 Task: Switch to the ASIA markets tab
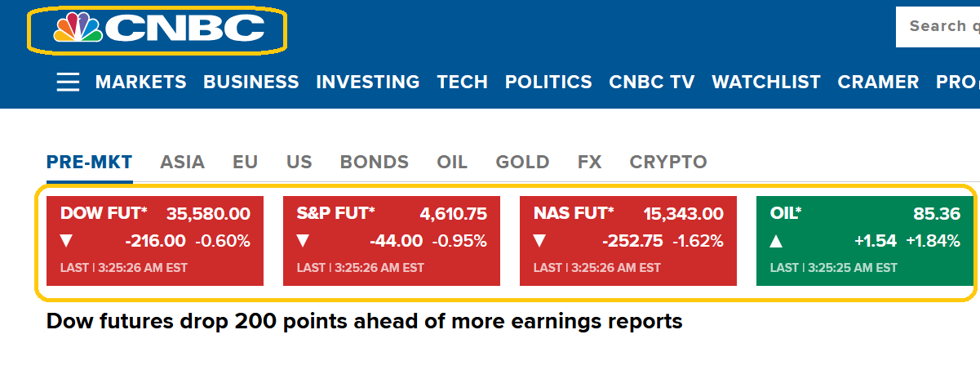[182, 162]
